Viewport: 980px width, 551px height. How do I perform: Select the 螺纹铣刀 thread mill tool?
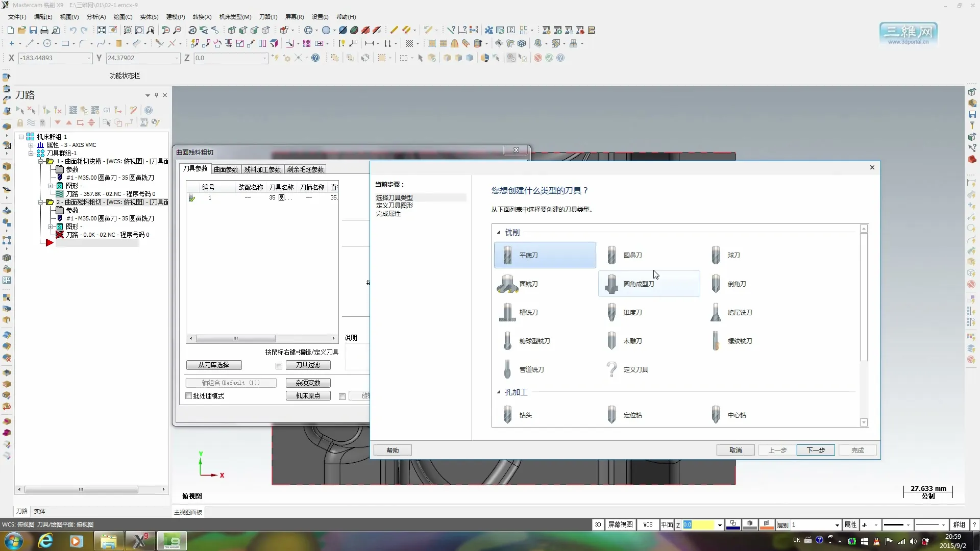(x=739, y=341)
